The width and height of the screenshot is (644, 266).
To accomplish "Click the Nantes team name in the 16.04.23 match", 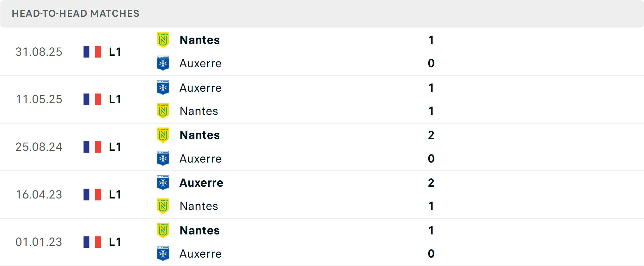I will [x=199, y=206].
